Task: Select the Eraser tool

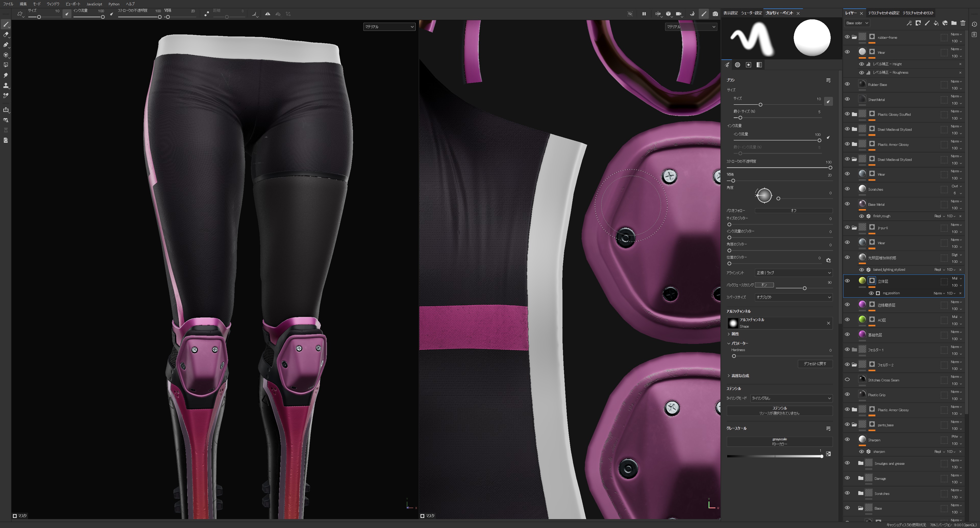Action: click(x=6, y=35)
